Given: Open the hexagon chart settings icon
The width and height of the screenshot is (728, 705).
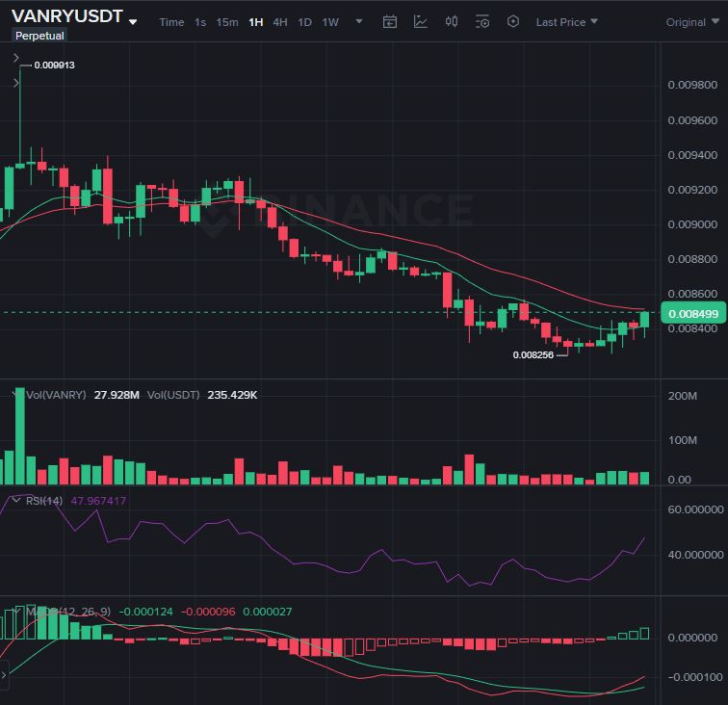Looking at the screenshot, I should tap(513, 21).
